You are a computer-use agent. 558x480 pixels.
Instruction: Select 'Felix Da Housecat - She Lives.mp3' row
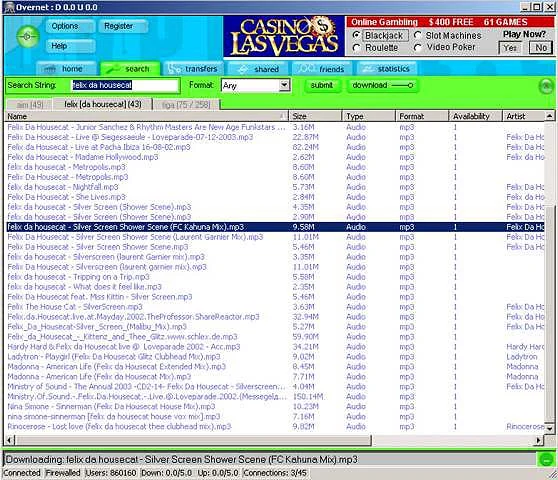tap(275, 197)
